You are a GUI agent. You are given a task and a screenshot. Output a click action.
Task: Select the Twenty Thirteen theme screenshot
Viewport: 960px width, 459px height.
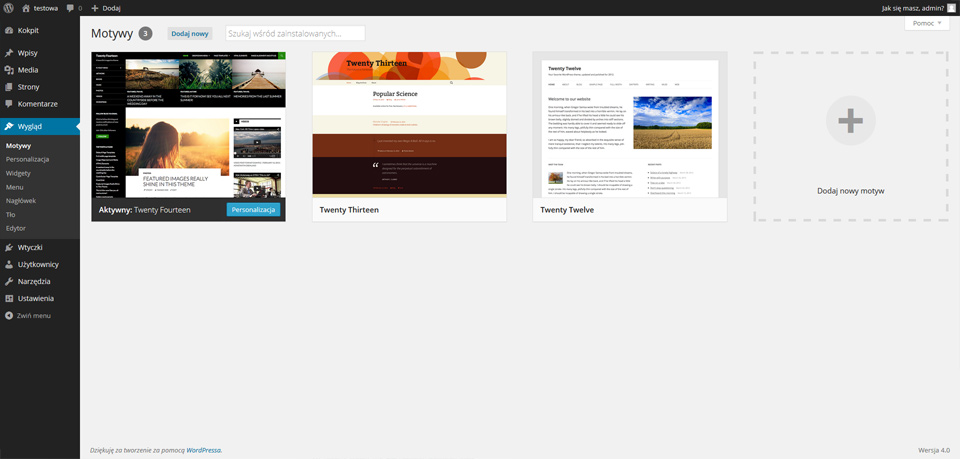[410, 125]
